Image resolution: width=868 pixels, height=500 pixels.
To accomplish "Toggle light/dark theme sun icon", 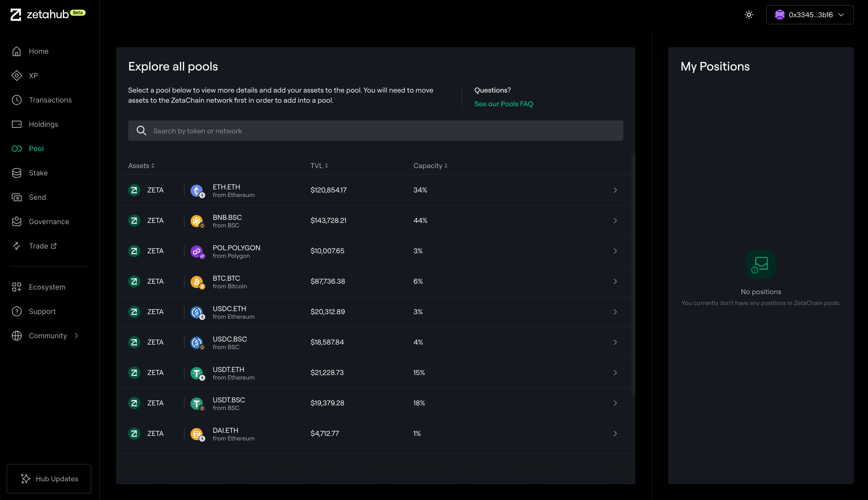I will (749, 15).
